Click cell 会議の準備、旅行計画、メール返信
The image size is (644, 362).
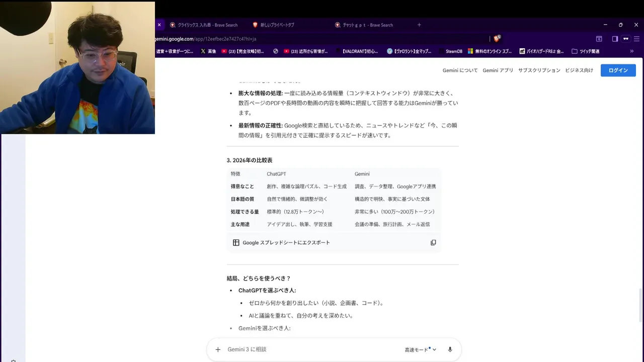click(392, 224)
